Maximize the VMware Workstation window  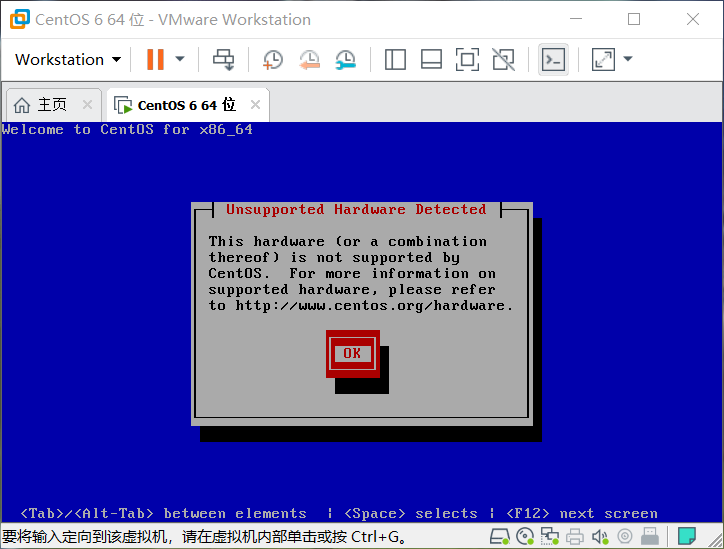coord(634,19)
